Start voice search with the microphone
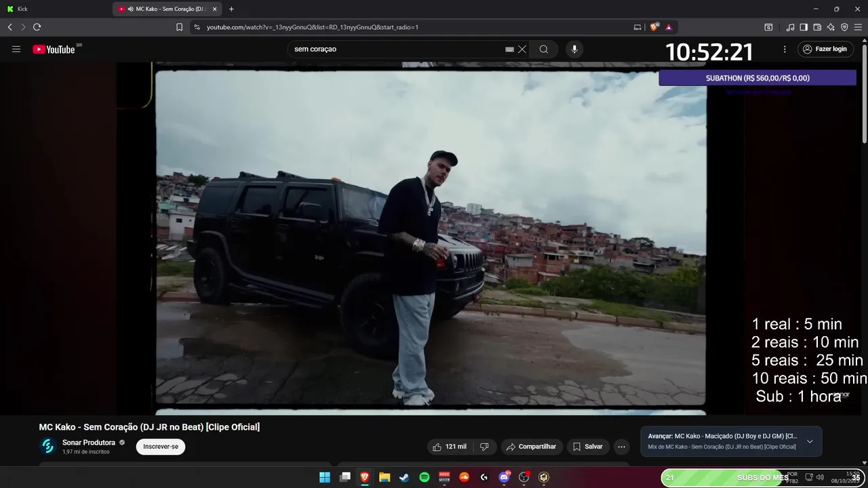The image size is (868, 488). coord(574,49)
